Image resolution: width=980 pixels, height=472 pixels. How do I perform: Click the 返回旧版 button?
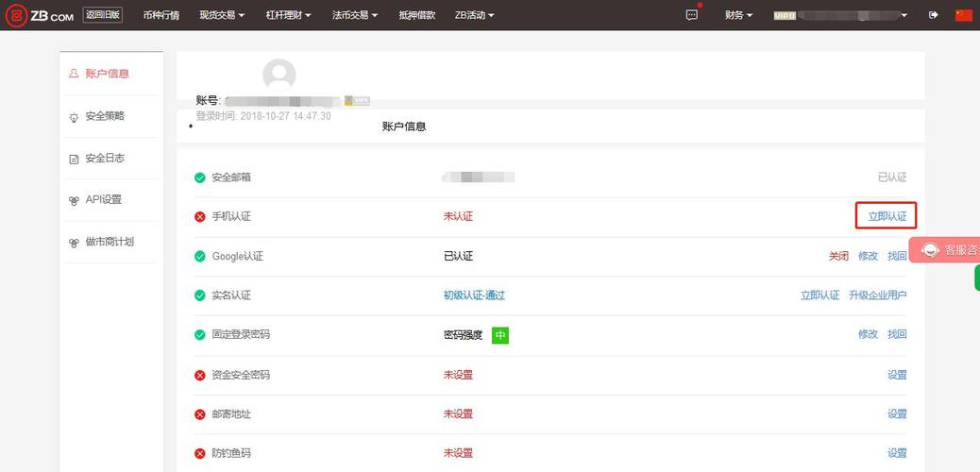[102, 15]
